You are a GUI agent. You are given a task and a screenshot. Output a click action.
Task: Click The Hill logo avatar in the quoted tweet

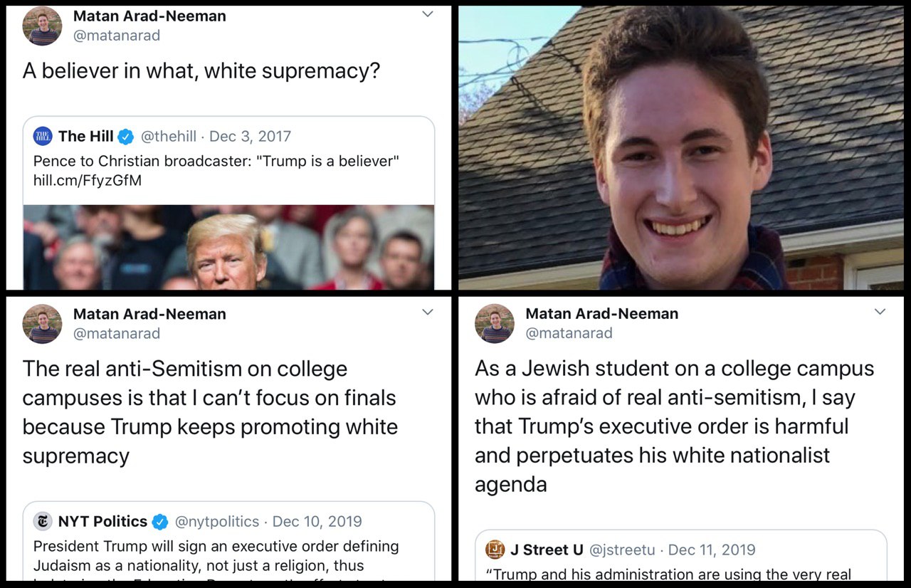pos(43,136)
